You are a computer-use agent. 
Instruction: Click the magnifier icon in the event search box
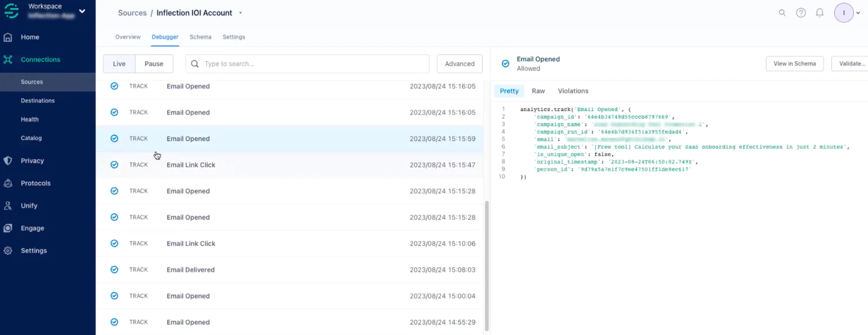[x=195, y=64]
